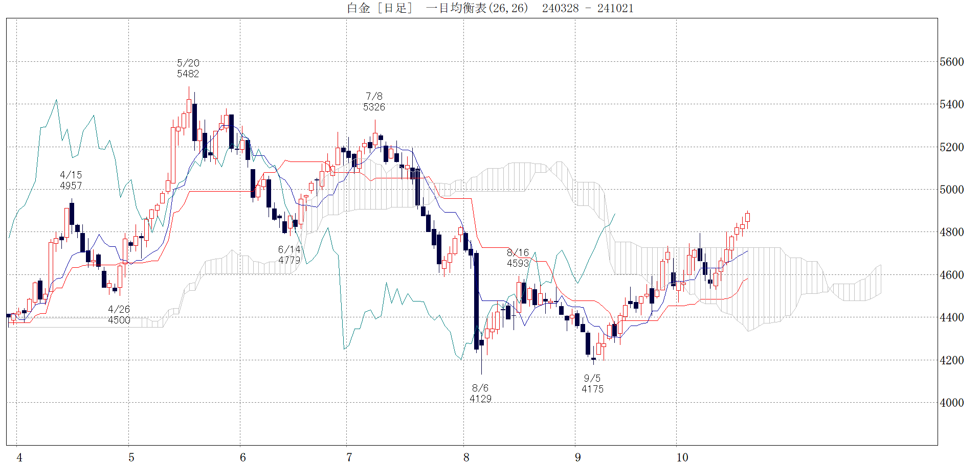Select the 8/16 4593 annotation
The width and height of the screenshot is (980, 463).
(x=518, y=258)
